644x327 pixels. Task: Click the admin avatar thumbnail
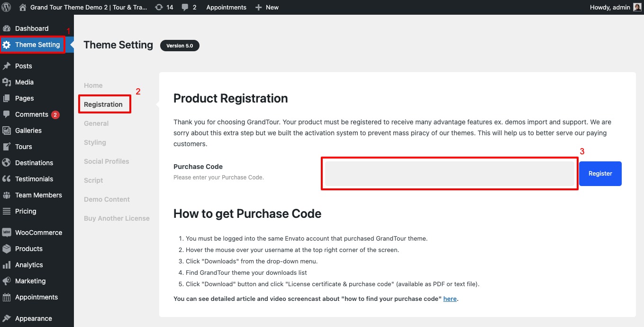(x=637, y=7)
